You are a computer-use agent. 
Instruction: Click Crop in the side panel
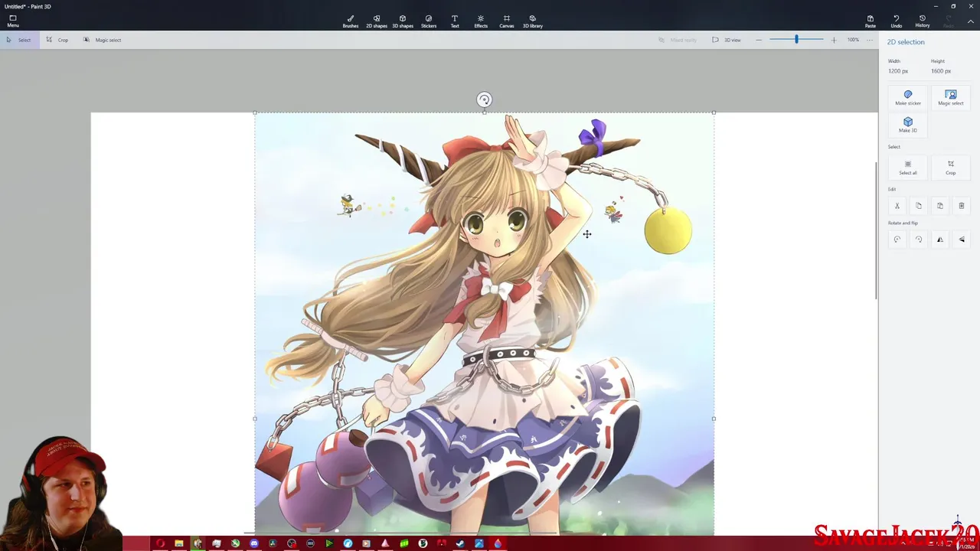951,168
